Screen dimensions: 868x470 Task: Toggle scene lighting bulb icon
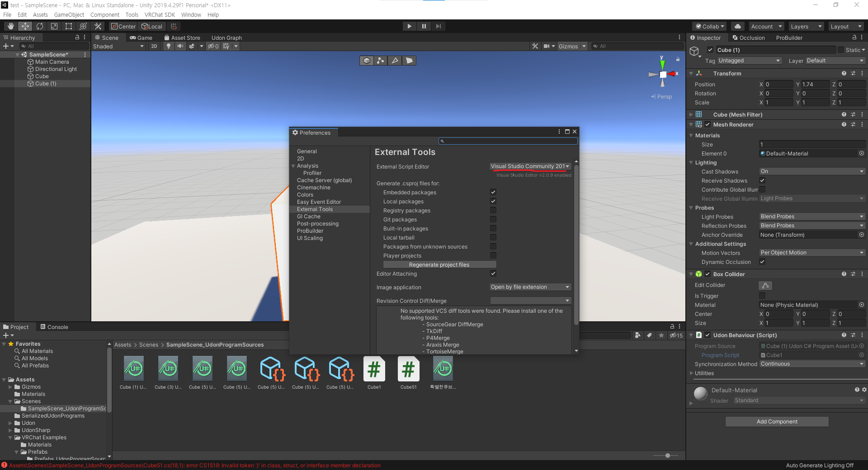(169, 46)
